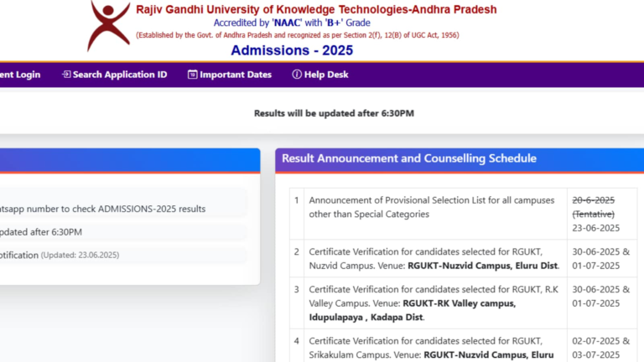Click the notification item updated 23.06.2025

(x=59, y=255)
